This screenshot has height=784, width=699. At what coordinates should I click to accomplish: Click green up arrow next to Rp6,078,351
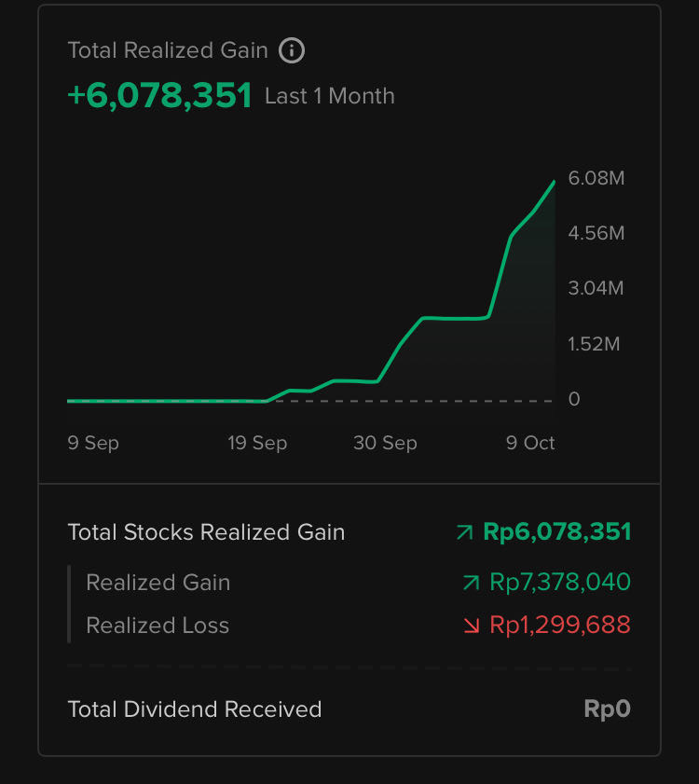(464, 532)
